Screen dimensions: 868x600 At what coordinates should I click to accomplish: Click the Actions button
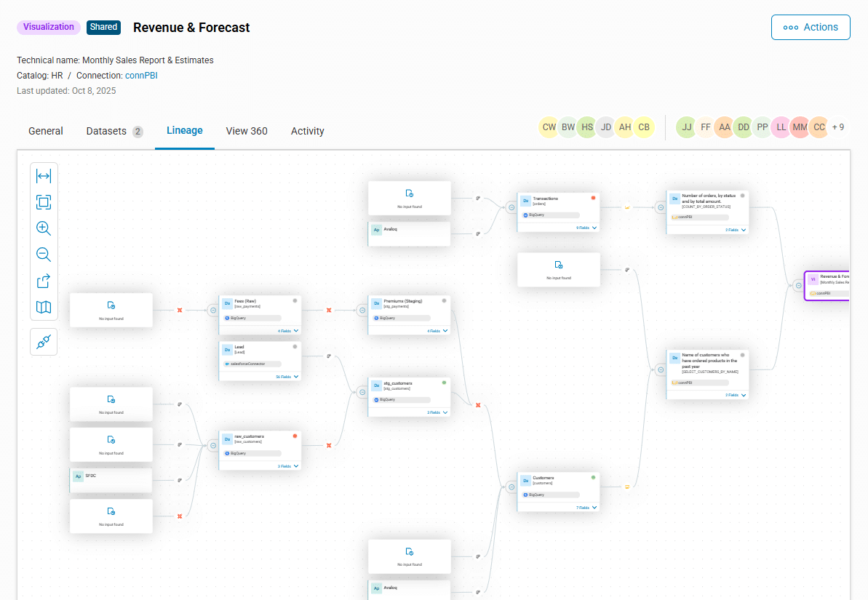(x=811, y=27)
